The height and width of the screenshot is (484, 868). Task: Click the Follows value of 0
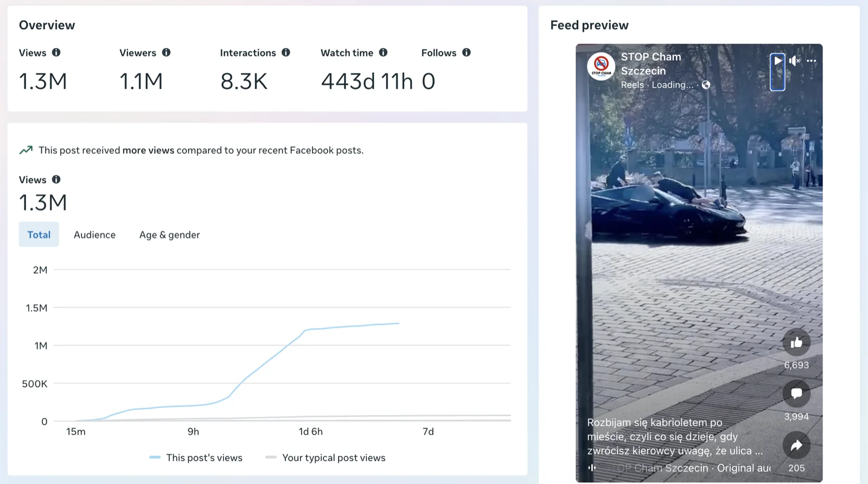tap(429, 82)
